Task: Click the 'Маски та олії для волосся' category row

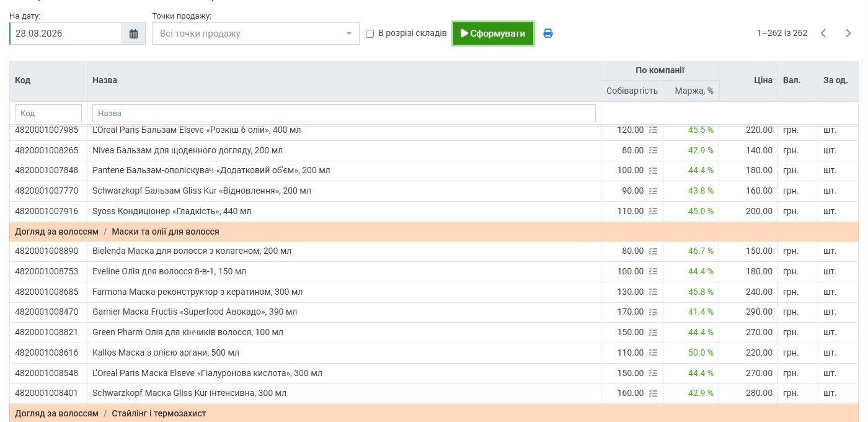Action: 434,232
